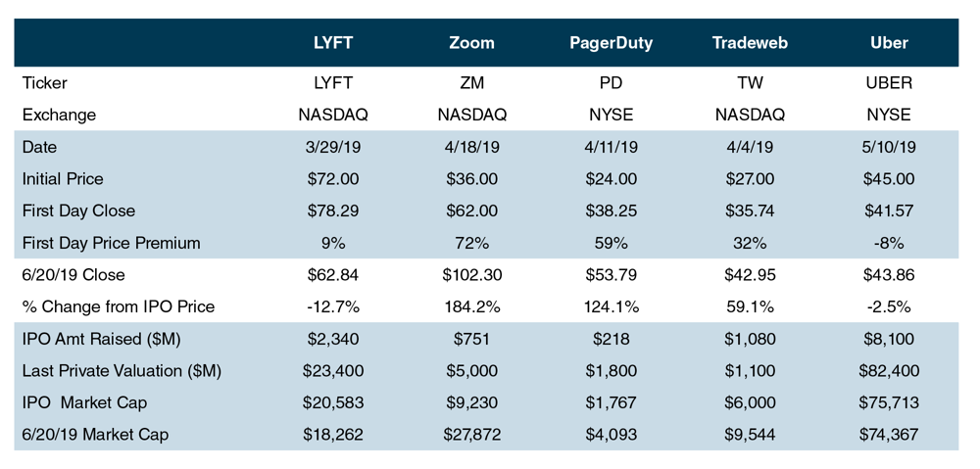Screen dimensions: 980x469
Task: Select the PagerDuty column header
Action: (611, 43)
